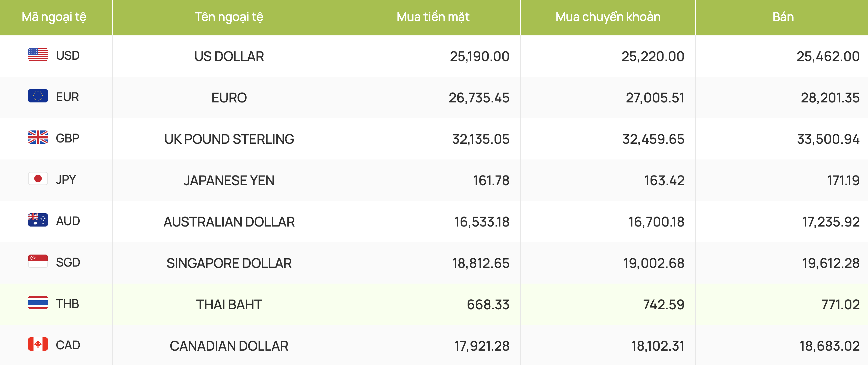Click the Australian flag icon beside AUD
Viewport: 868px width, 365px height.
point(38,220)
